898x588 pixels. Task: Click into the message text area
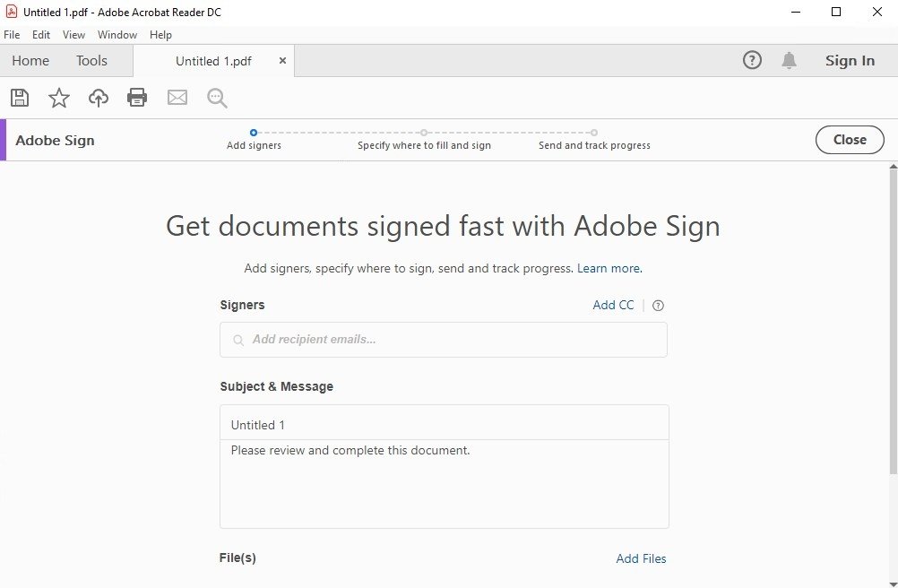point(445,484)
